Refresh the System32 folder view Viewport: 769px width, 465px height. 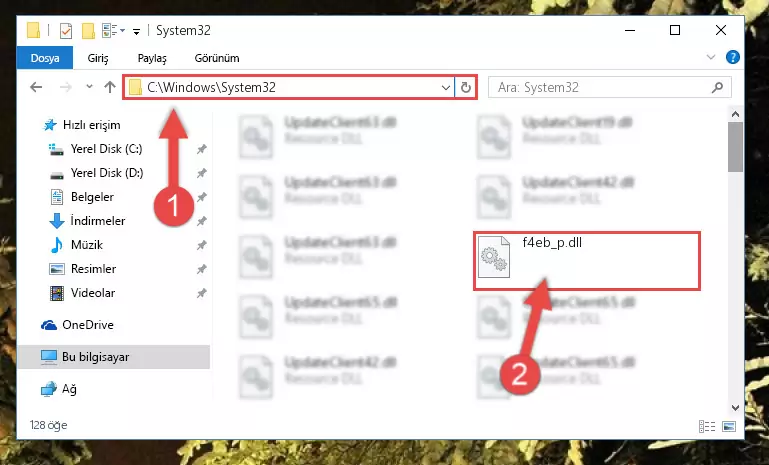click(x=465, y=87)
